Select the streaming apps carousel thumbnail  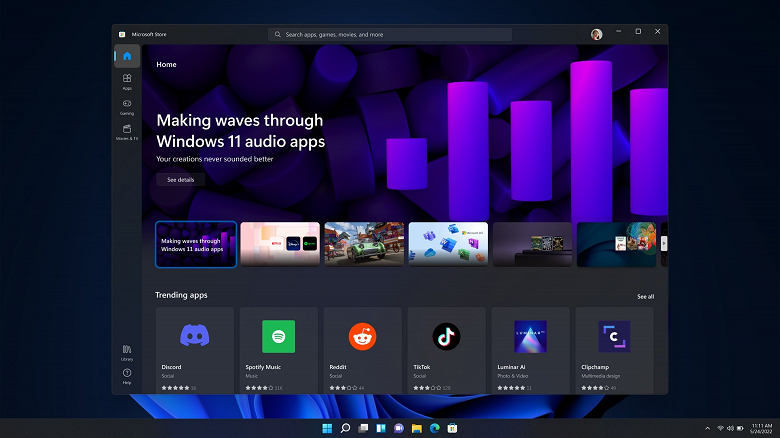pyautogui.click(x=280, y=244)
